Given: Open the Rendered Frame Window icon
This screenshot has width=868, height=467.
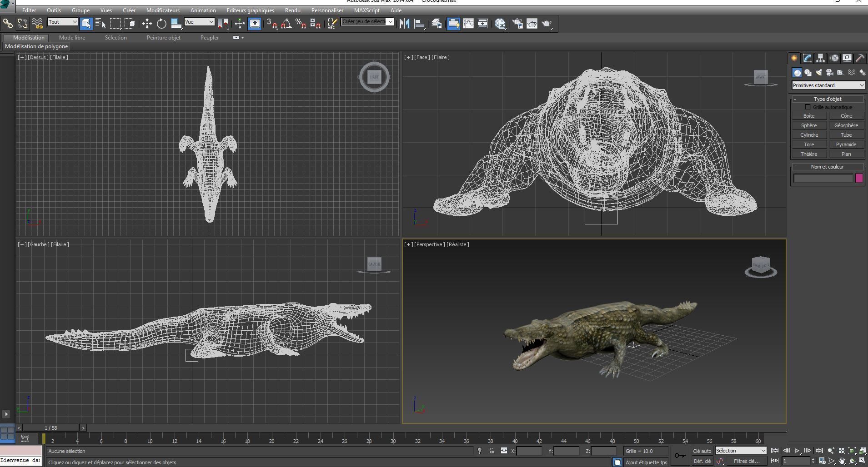Looking at the screenshot, I should (532, 23).
